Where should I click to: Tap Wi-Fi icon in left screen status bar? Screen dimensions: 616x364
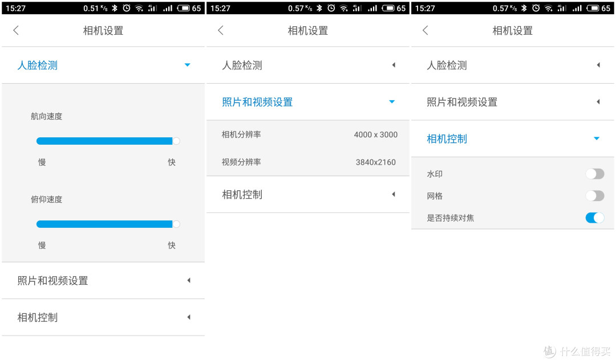point(139,8)
